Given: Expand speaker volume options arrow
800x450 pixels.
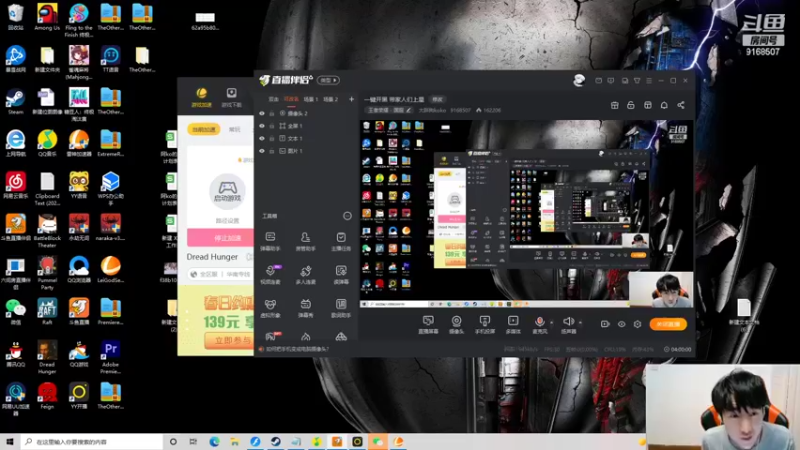Looking at the screenshot, I should tap(580, 322).
